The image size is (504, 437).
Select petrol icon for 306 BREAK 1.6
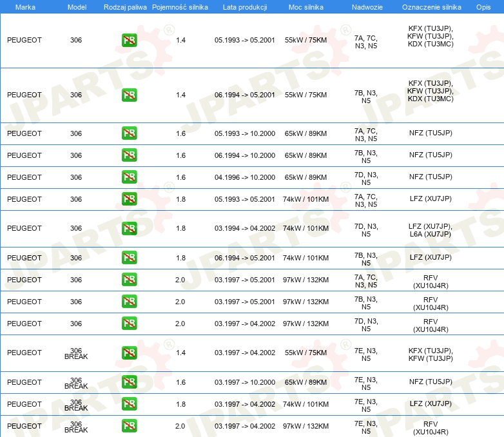(x=129, y=382)
